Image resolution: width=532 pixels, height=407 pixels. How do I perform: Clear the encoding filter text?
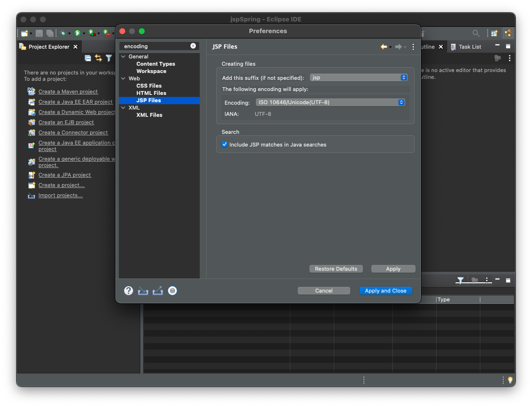click(193, 46)
